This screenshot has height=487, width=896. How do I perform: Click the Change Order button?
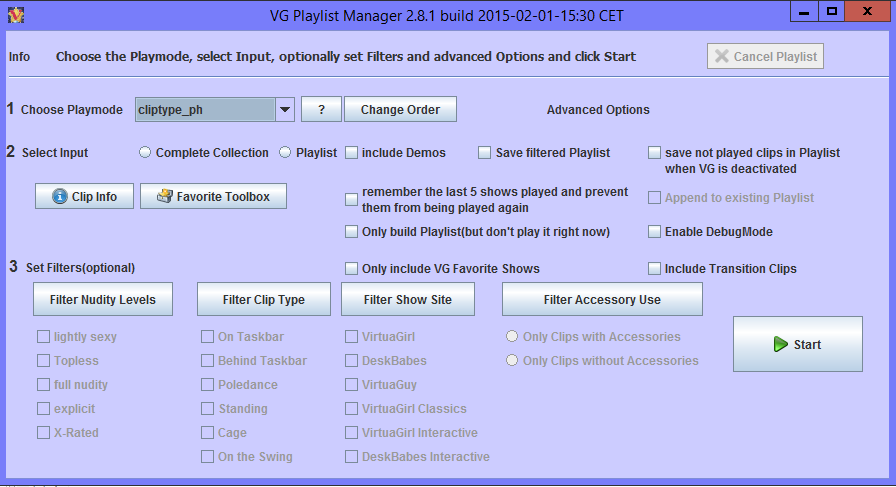400,110
